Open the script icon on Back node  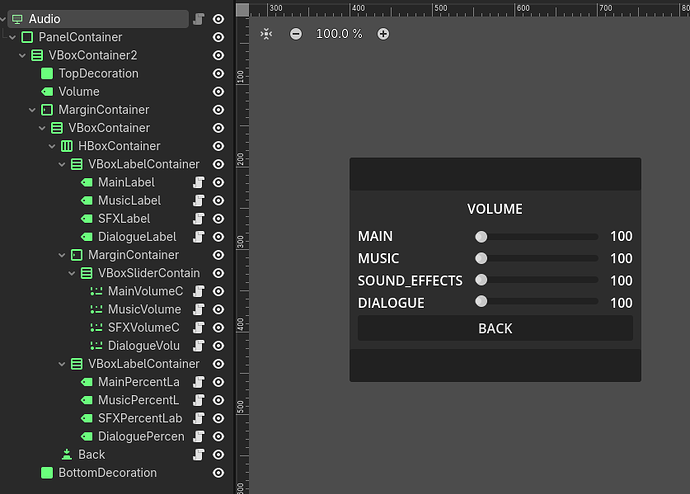click(199, 455)
